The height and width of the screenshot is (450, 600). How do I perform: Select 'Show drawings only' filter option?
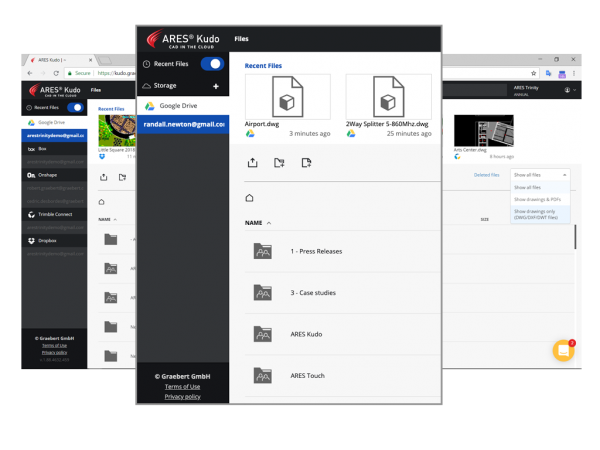[540, 215]
